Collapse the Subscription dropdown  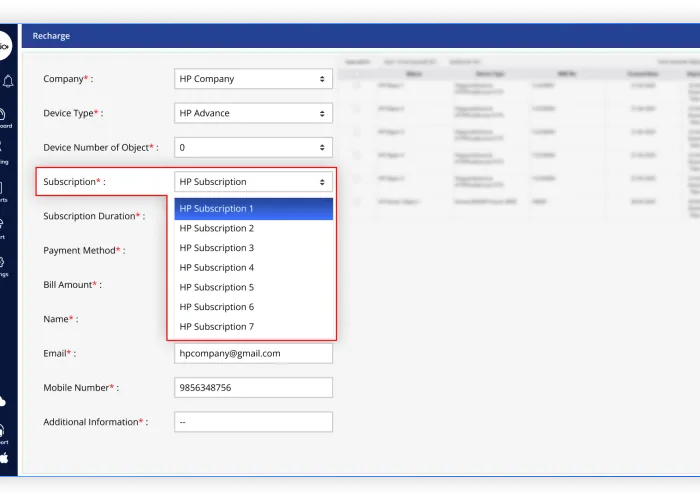253,182
